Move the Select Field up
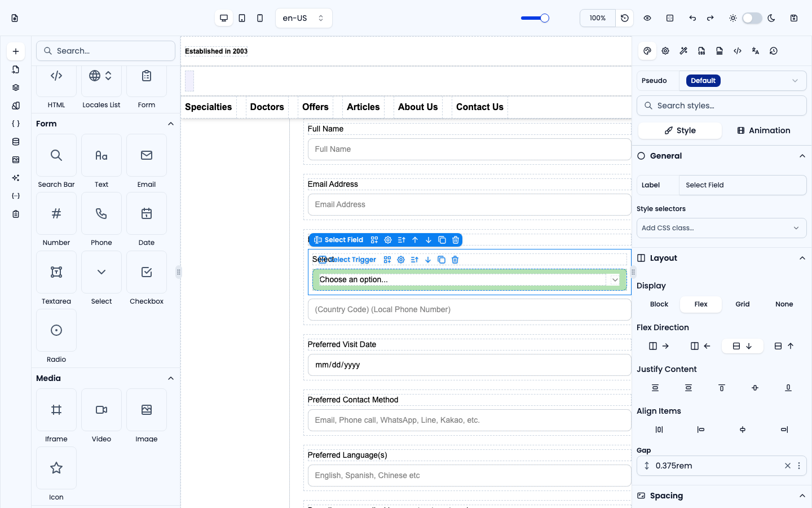This screenshot has width=812, height=508. tap(415, 240)
